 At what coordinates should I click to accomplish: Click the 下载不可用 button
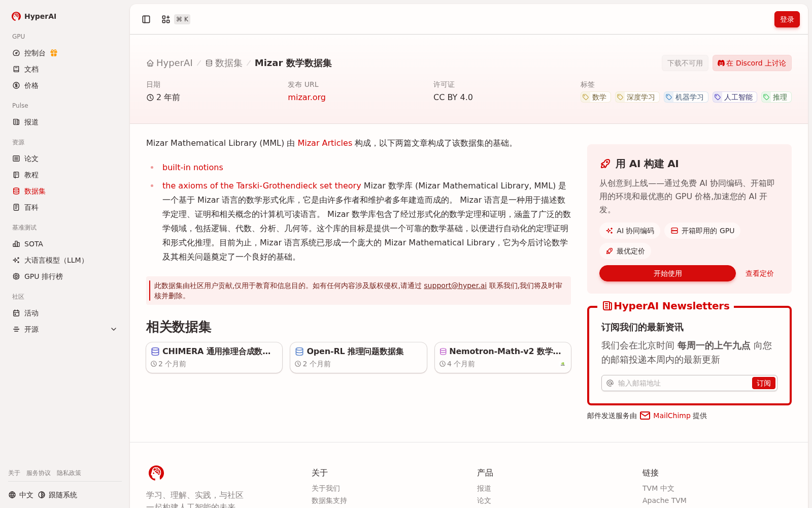tap(685, 63)
